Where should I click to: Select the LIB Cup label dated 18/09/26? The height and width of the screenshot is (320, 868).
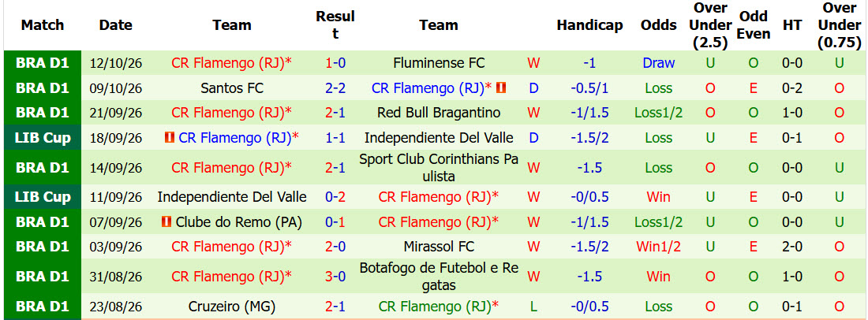43,138
